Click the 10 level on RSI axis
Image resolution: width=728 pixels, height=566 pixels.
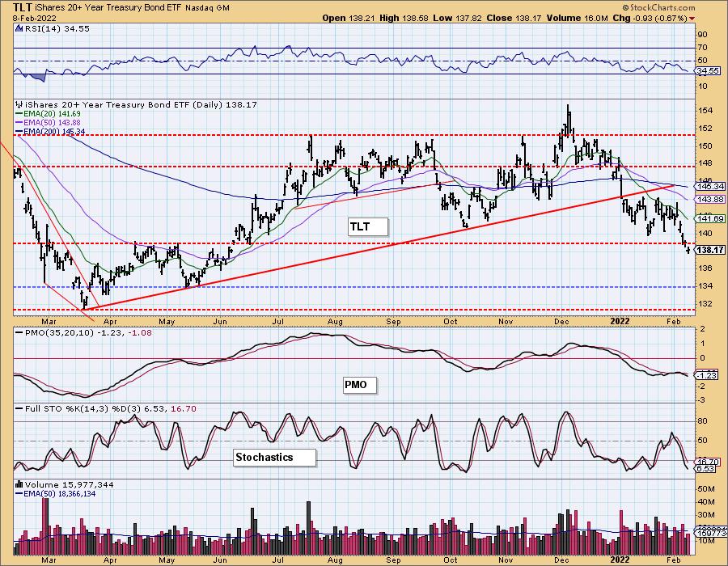(x=702, y=87)
